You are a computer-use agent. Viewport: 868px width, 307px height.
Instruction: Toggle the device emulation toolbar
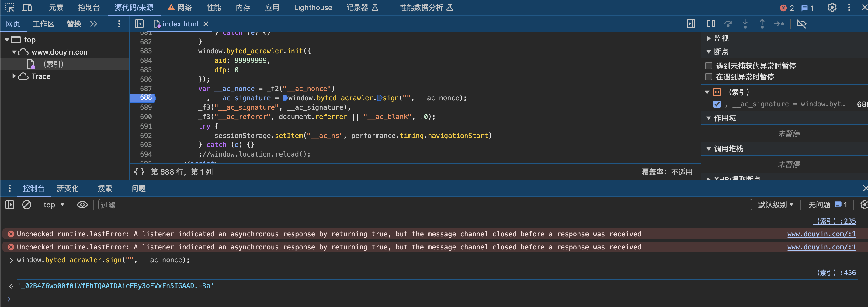click(x=27, y=7)
